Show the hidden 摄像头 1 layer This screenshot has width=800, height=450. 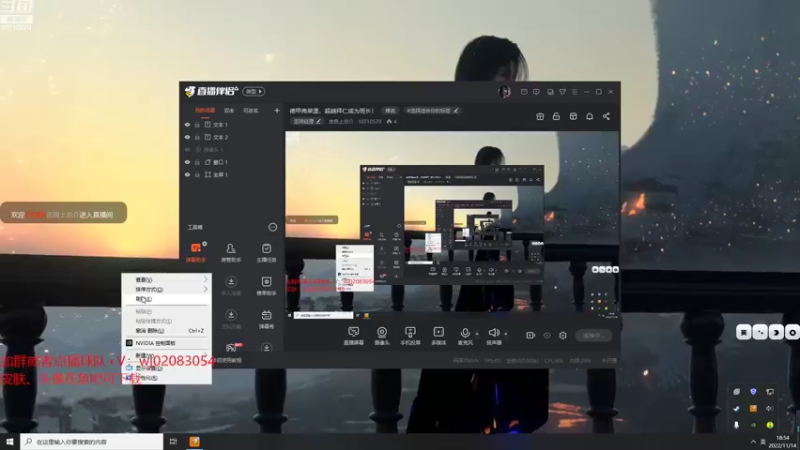pyautogui.click(x=187, y=149)
